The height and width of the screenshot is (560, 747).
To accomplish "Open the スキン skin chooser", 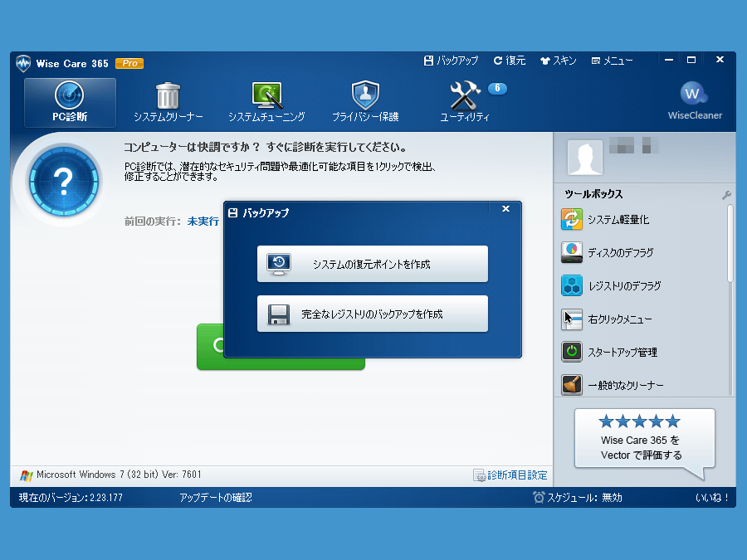I will [x=559, y=61].
